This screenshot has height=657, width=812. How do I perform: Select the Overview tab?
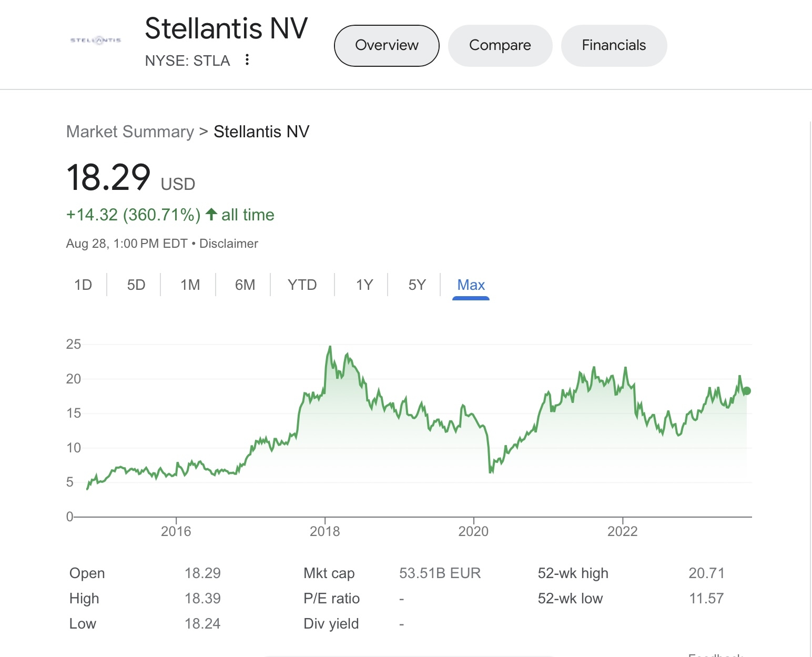[x=387, y=46]
